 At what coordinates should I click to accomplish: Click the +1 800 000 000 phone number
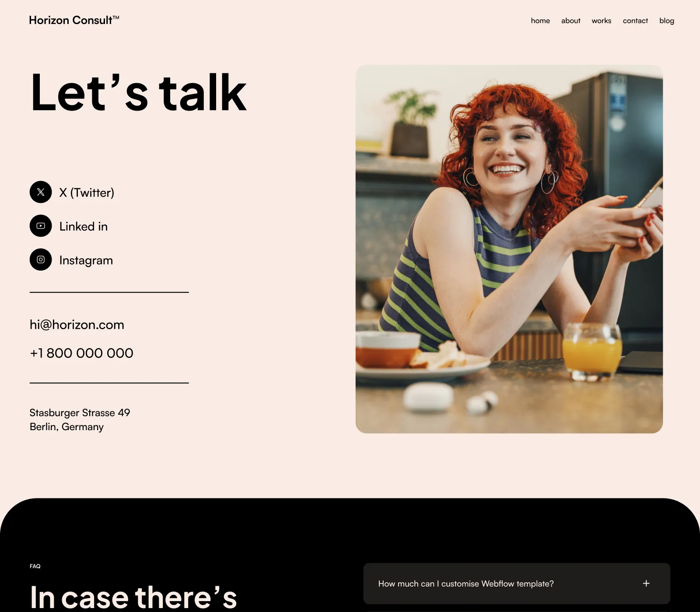click(81, 353)
